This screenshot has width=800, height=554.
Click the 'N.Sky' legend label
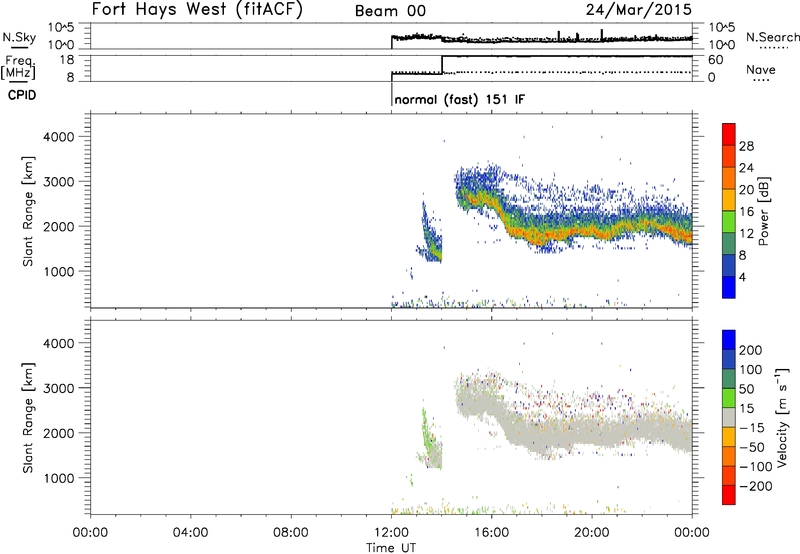coord(19,37)
